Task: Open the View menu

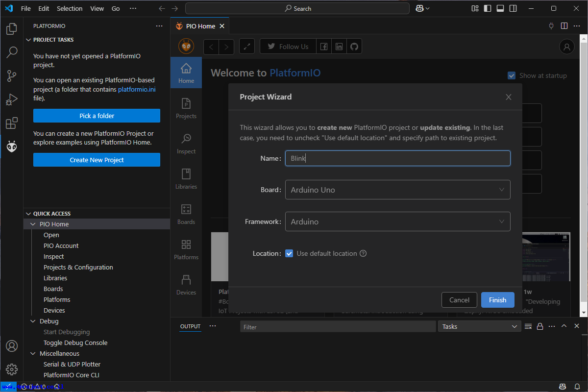Action: [x=97, y=8]
